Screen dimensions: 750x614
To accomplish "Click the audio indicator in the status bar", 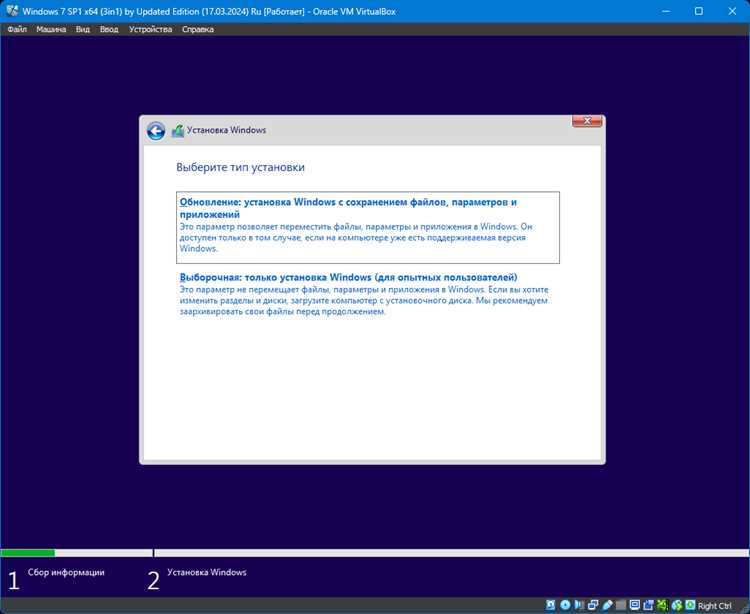I will click(579, 605).
